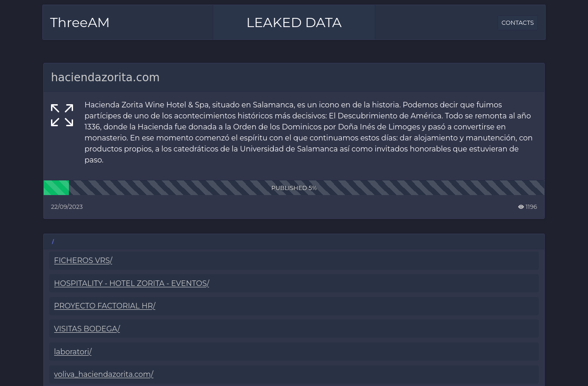Image resolution: width=588 pixels, height=386 pixels.
Task: Click the green filled progress segment
Action: 56,188
